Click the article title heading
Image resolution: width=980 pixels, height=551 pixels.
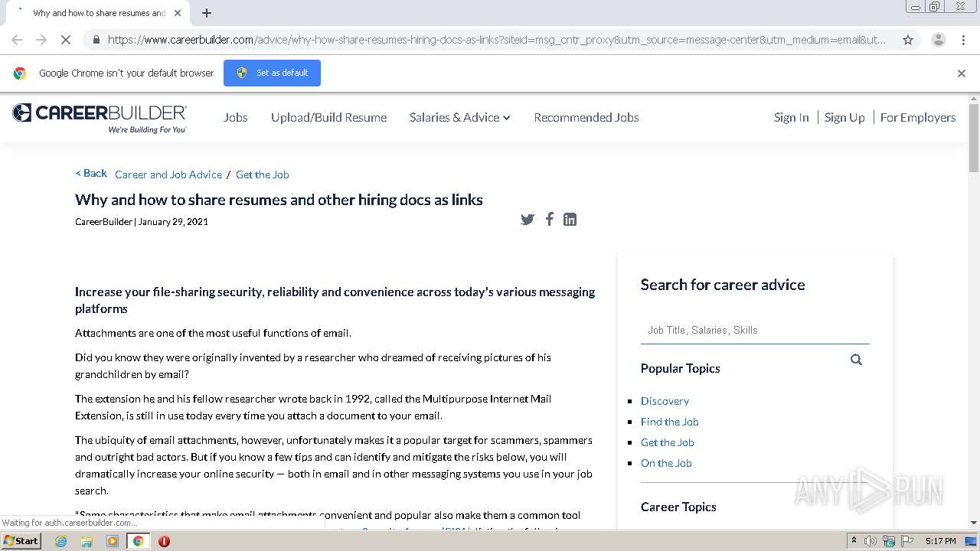click(x=279, y=200)
